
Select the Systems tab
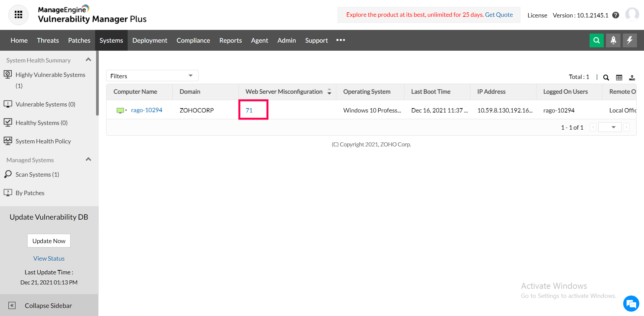point(111,40)
